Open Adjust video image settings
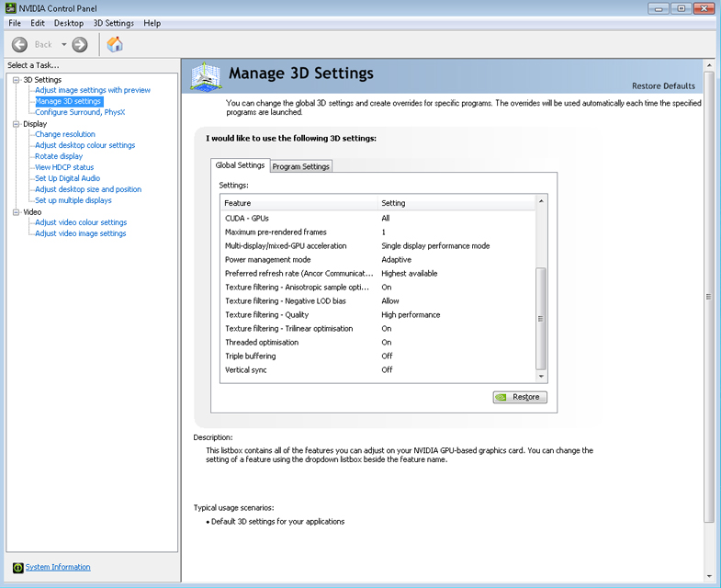 (81, 233)
